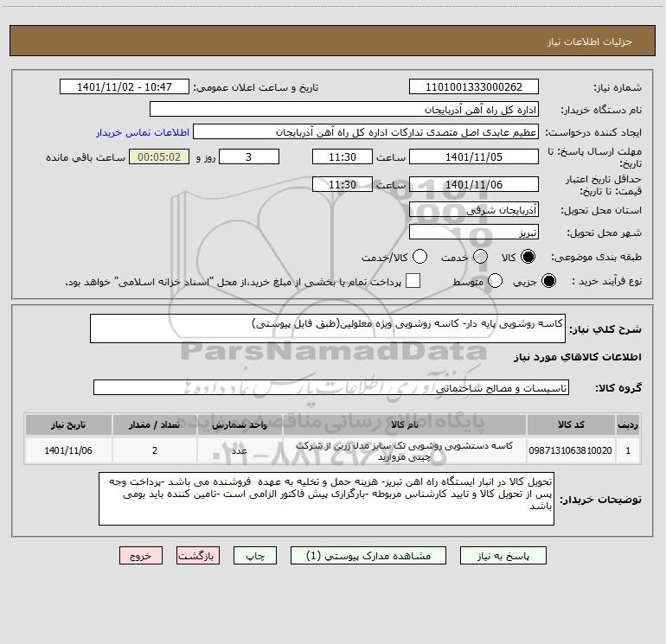Select the خدمت radio button

pyautogui.click(x=480, y=257)
